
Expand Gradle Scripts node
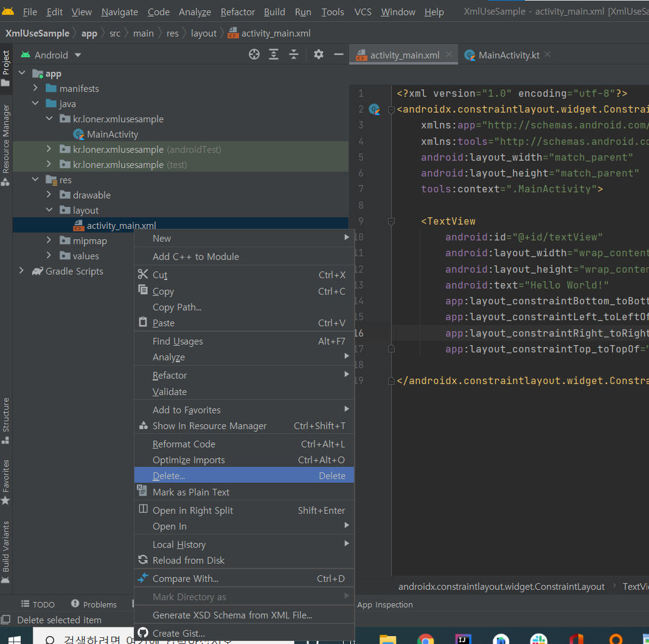(21, 271)
